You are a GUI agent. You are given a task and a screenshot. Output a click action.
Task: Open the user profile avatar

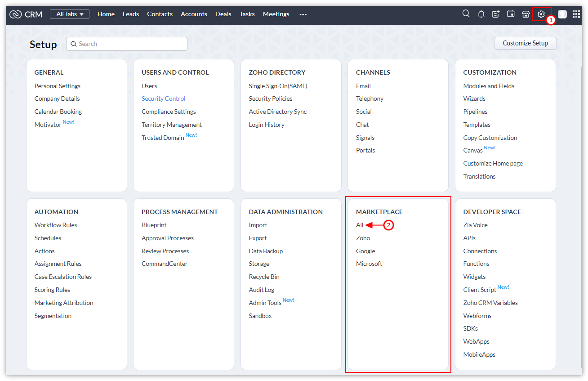(562, 14)
